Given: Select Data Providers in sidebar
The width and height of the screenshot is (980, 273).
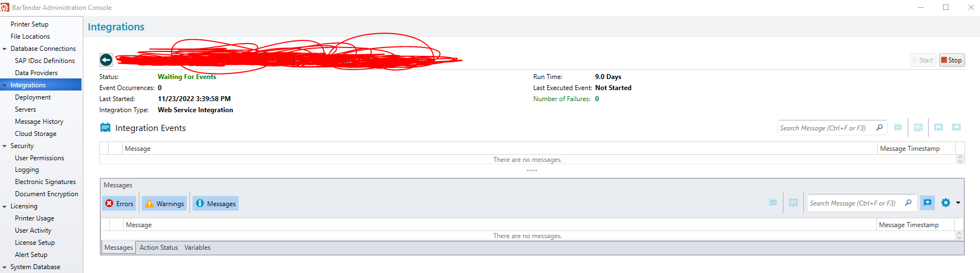Looking at the screenshot, I should (x=36, y=73).
